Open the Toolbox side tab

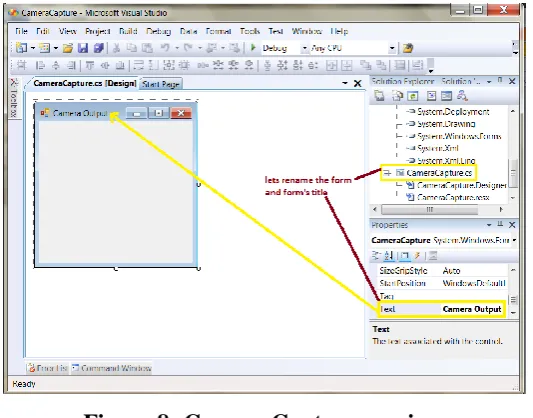(x=14, y=98)
